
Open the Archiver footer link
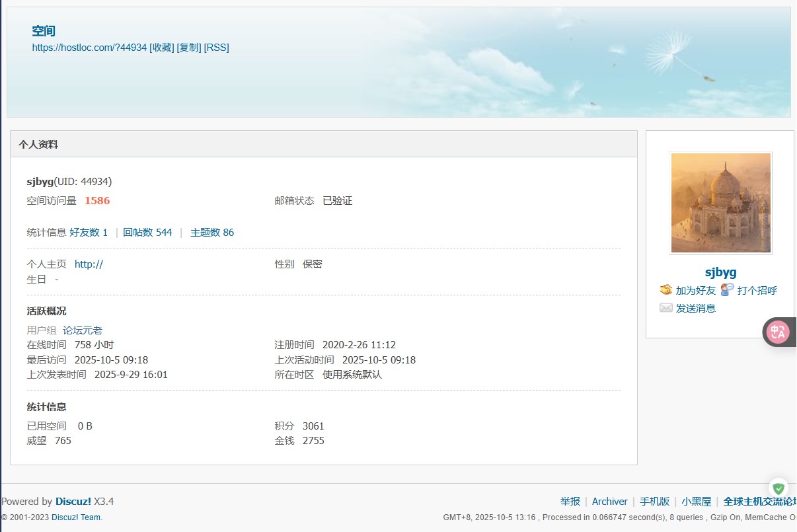[609, 502]
